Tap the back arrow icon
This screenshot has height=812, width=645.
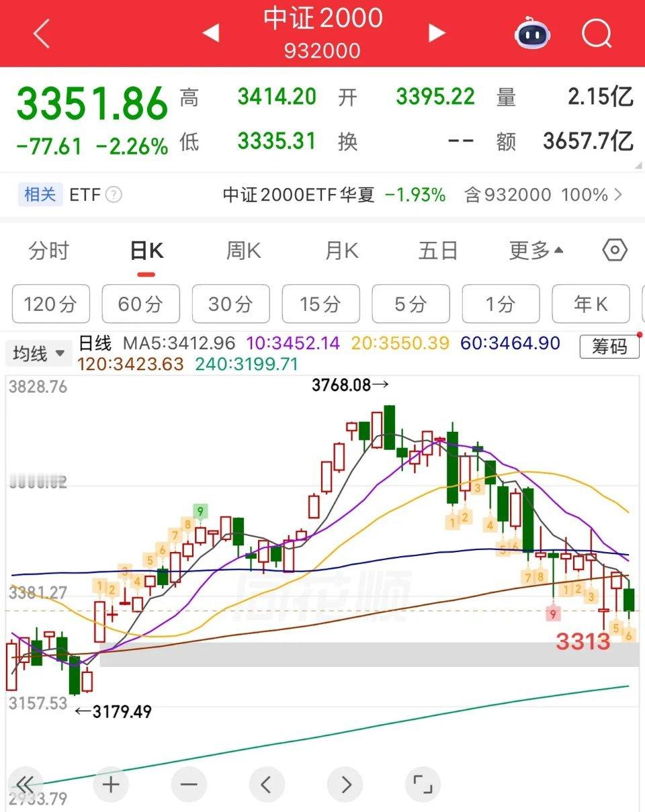[42, 34]
